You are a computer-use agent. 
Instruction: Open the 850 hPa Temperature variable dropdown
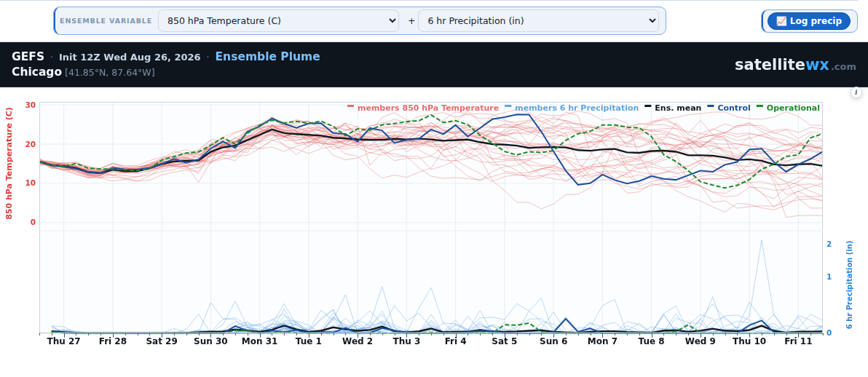pyautogui.click(x=278, y=21)
